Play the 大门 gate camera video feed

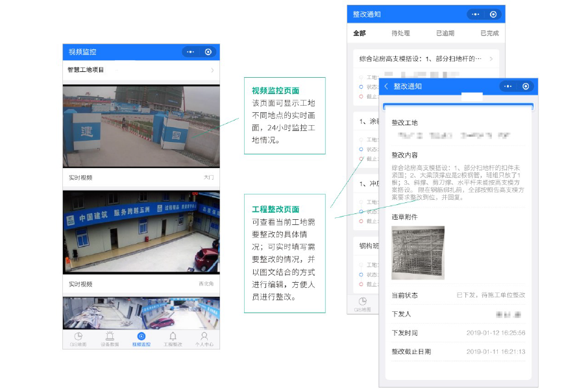(x=141, y=126)
